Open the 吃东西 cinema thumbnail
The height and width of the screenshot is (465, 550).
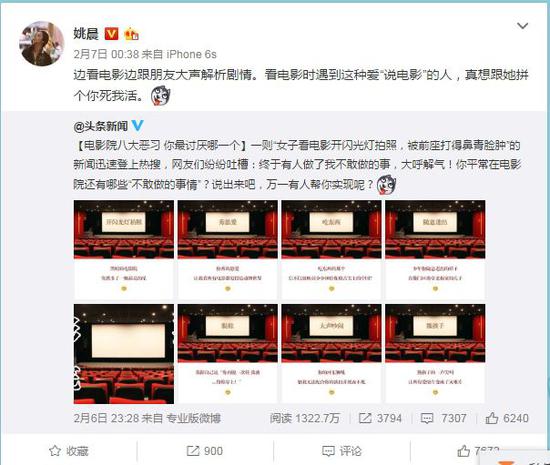[331, 249]
